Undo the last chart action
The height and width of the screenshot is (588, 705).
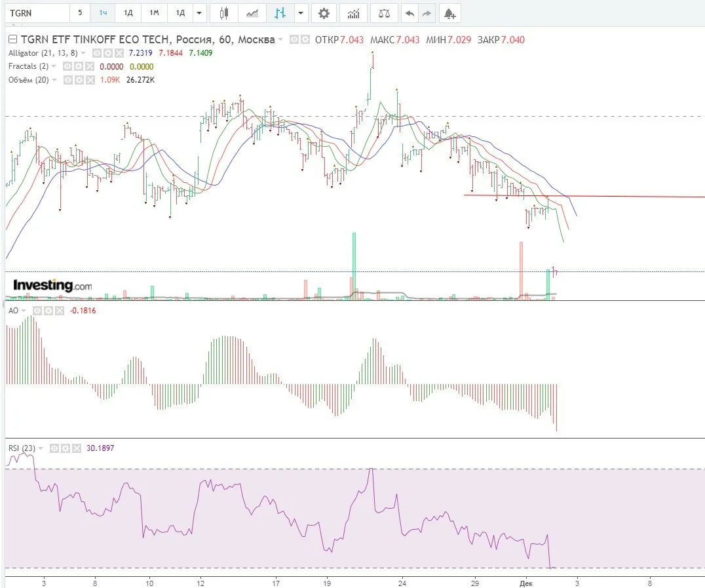tap(410, 13)
